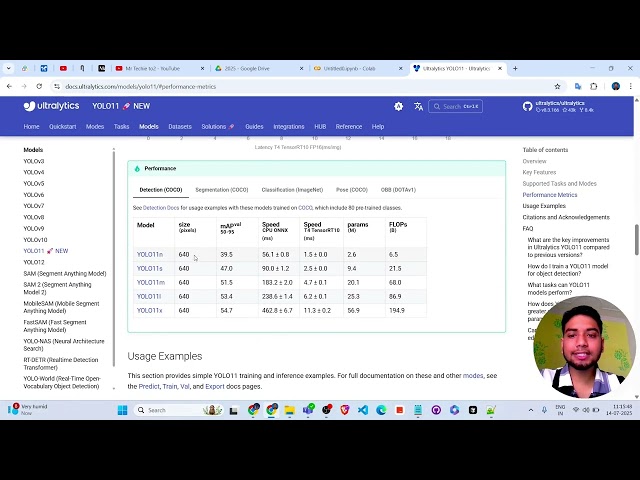Screen dimensions: 640x480
Task: Open the tab search dropdown arrow
Action: [9, 69]
